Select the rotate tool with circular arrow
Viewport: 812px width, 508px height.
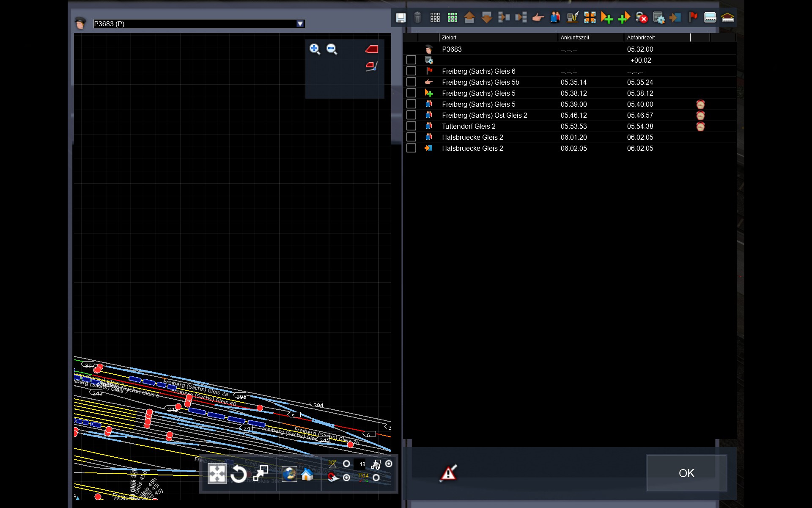pos(239,474)
